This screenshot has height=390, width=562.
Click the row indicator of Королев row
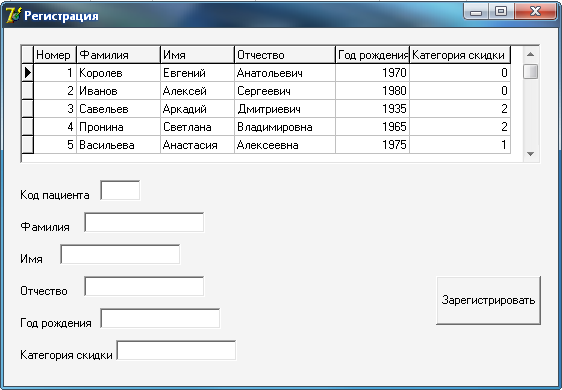[x=28, y=73]
